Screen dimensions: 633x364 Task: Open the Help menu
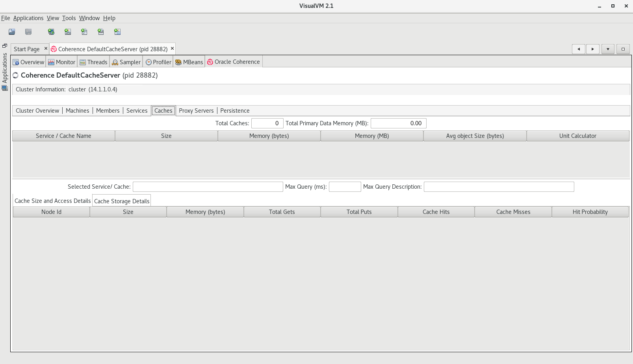click(109, 18)
